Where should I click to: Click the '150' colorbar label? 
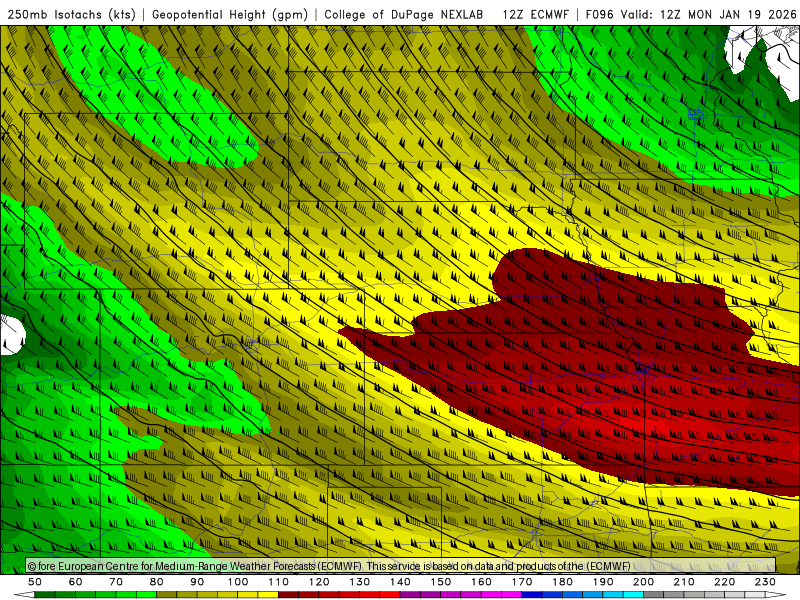click(x=441, y=582)
